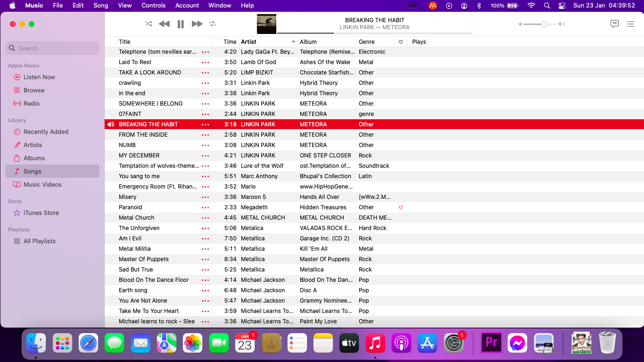Click the loud speaker icon beside volume
Image resolution: width=644 pixels, height=362 pixels.
[x=561, y=24]
